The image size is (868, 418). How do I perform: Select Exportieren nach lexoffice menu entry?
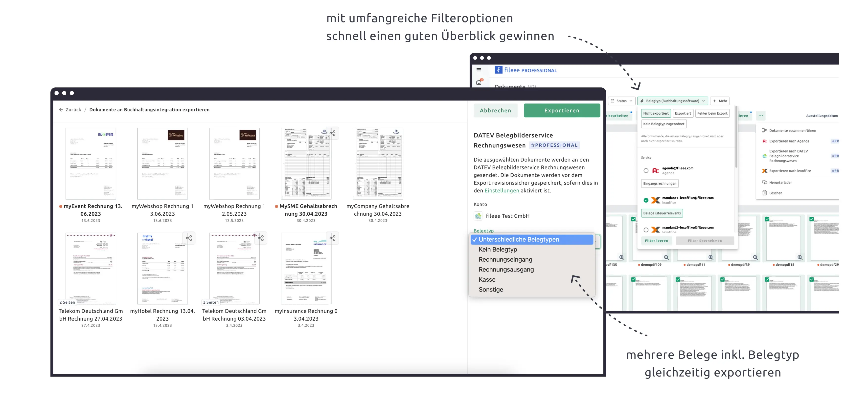pyautogui.click(x=790, y=171)
